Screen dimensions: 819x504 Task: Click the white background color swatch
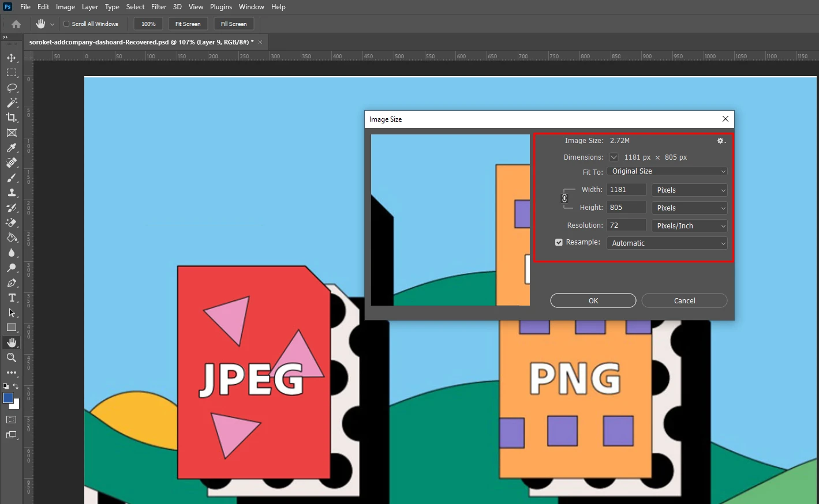[16, 405]
